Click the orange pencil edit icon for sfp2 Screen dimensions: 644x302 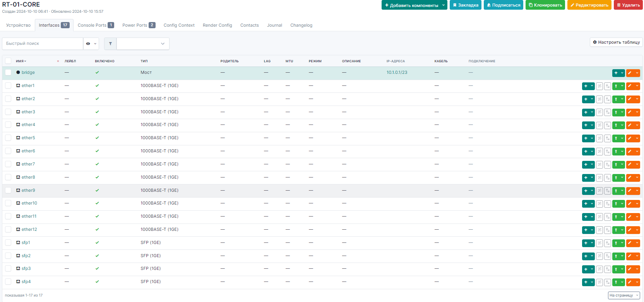click(x=630, y=256)
